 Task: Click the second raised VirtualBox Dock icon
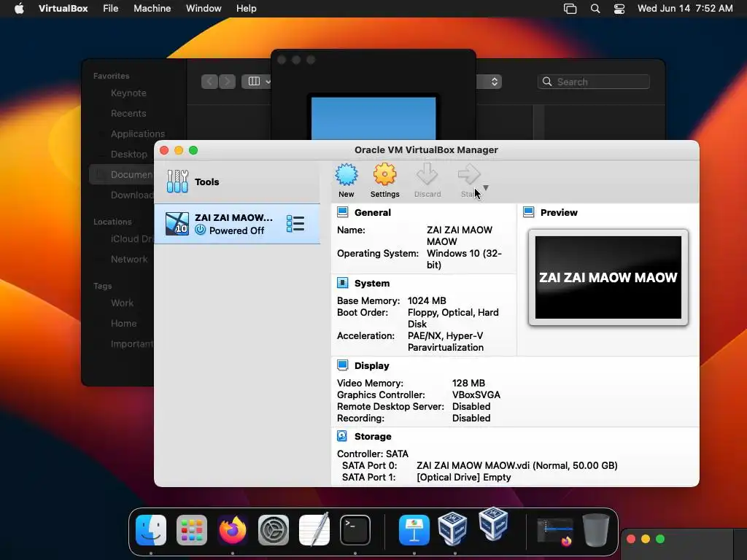[x=494, y=524]
